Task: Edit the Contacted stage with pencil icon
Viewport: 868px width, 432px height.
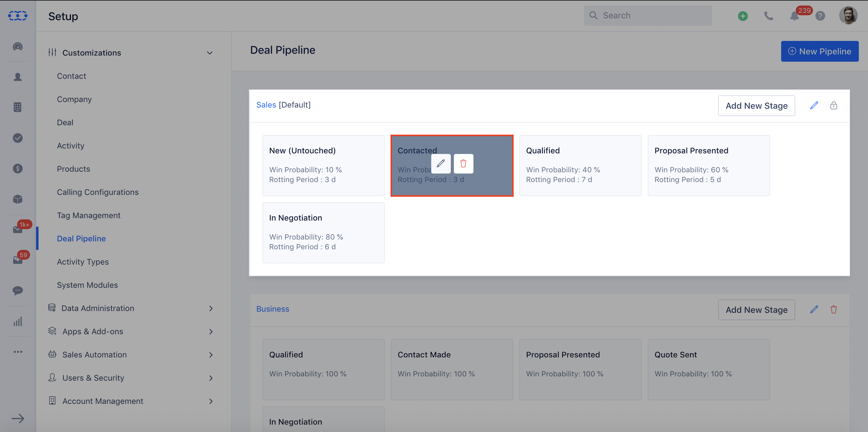Action: pyautogui.click(x=441, y=164)
